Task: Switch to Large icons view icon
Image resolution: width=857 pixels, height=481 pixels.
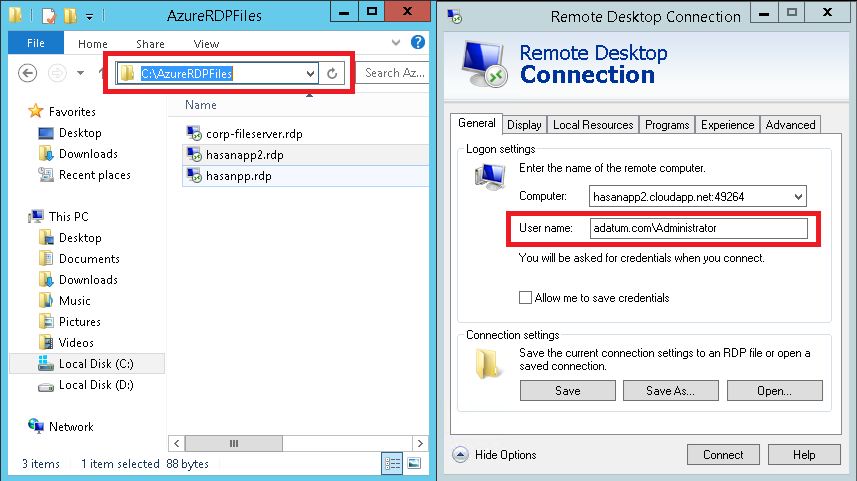Action: coord(414,464)
